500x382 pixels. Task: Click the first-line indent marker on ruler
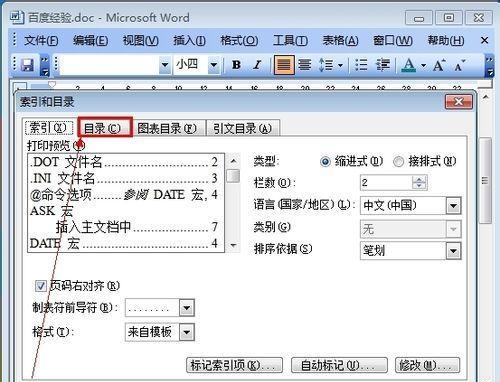(52, 84)
